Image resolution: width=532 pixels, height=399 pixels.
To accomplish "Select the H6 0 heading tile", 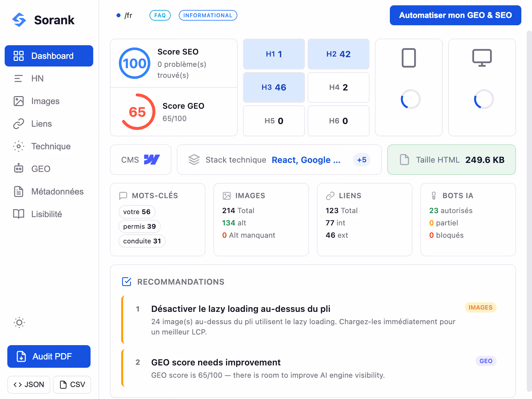I will [x=339, y=121].
